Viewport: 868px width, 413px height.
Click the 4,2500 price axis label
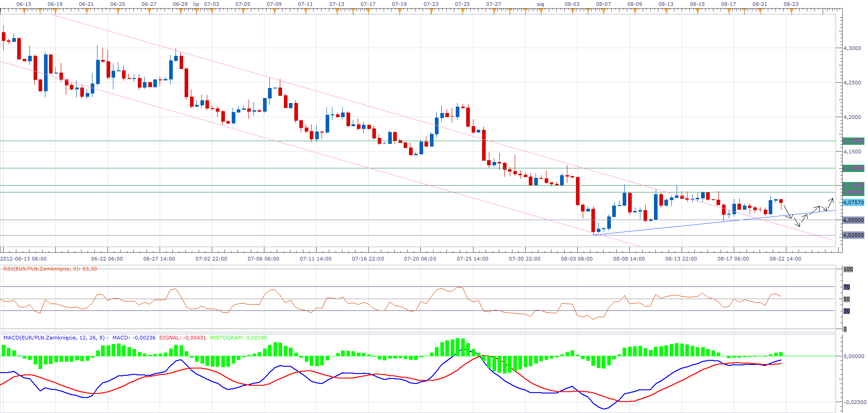852,83
